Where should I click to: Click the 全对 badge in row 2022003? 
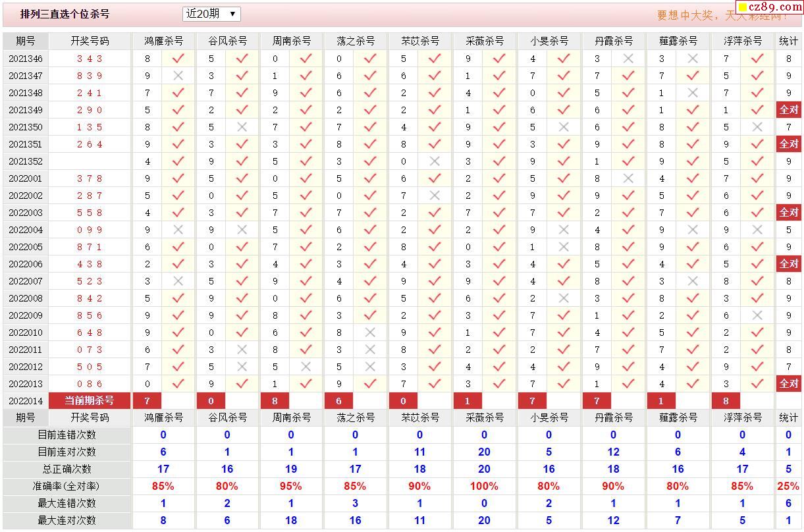point(789,213)
